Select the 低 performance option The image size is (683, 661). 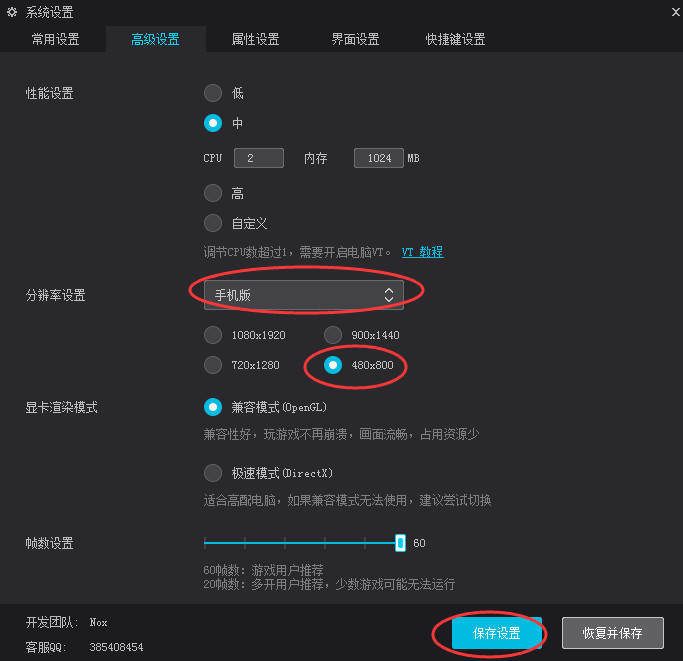tap(213, 93)
